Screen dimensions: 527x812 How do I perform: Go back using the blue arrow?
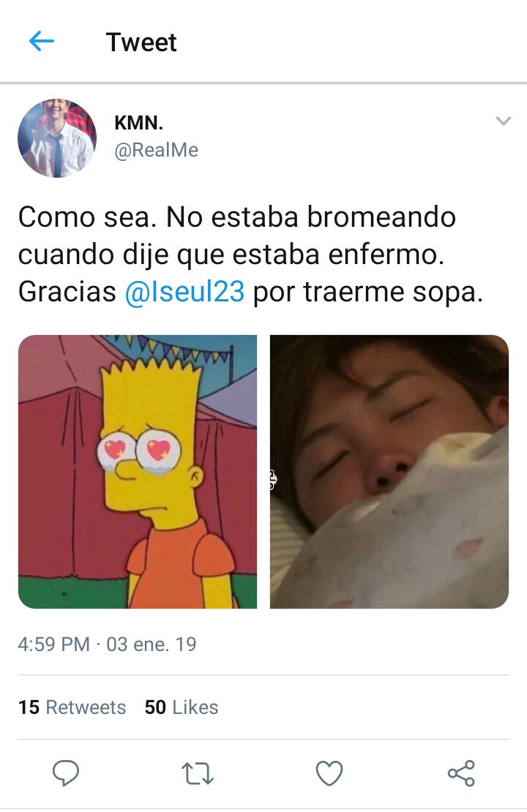point(42,41)
